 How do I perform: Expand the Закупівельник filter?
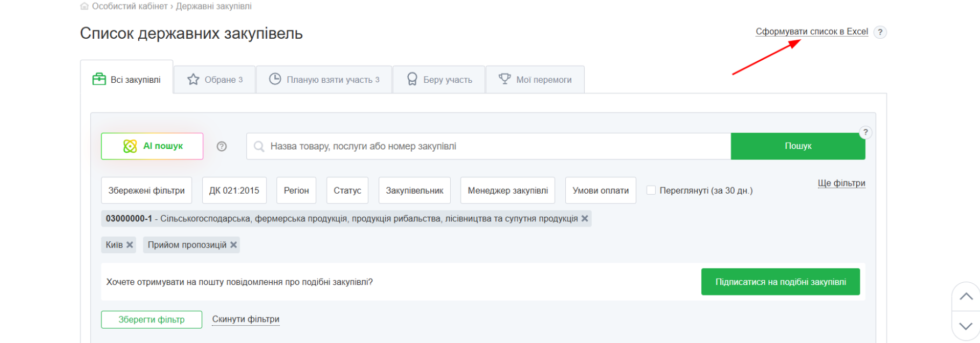414,190
